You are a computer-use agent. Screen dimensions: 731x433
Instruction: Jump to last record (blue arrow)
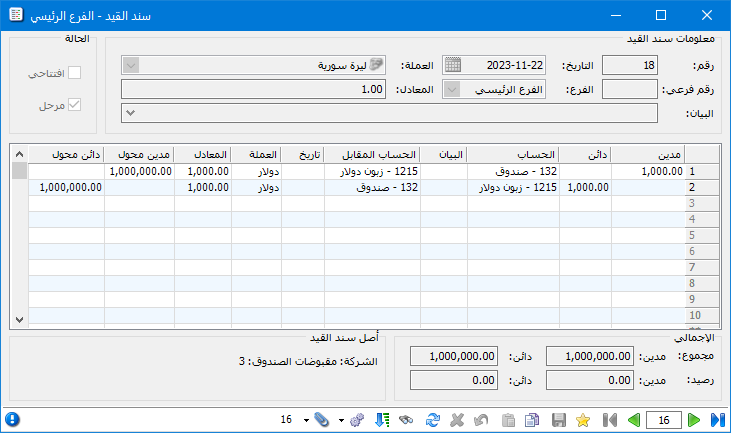[x=717, y=420]
